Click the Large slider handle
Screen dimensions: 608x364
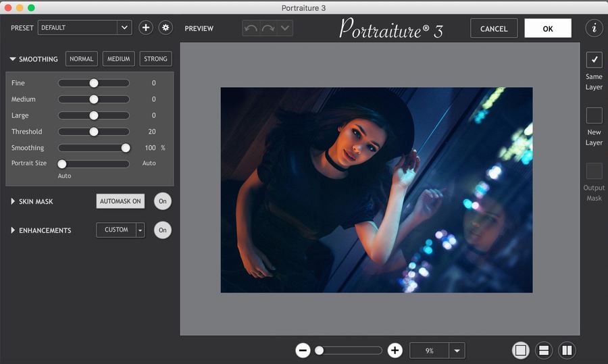[x=94, y=115]
